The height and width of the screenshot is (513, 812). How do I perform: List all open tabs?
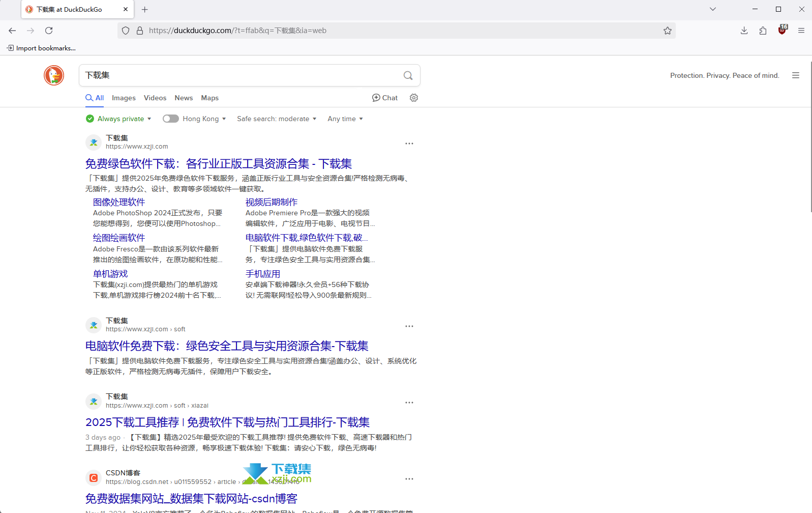coord(713,9)
